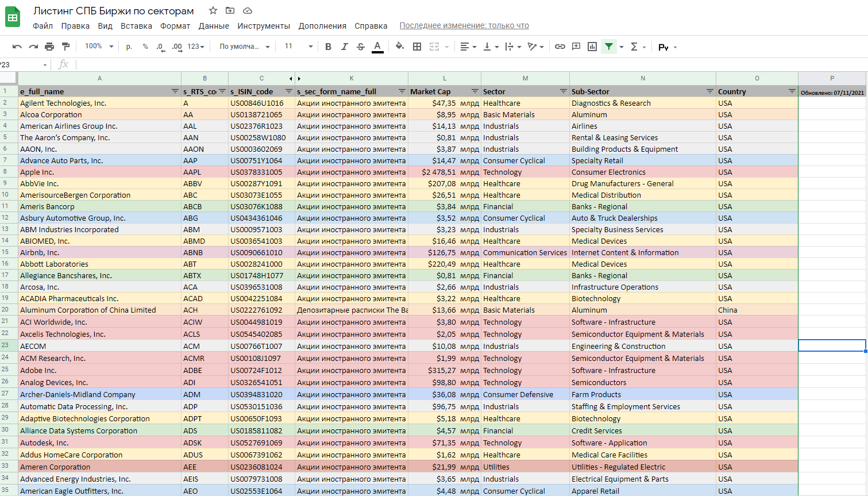Click the formula bar input
Screen dimensions: 868x496
pos(471,64)
